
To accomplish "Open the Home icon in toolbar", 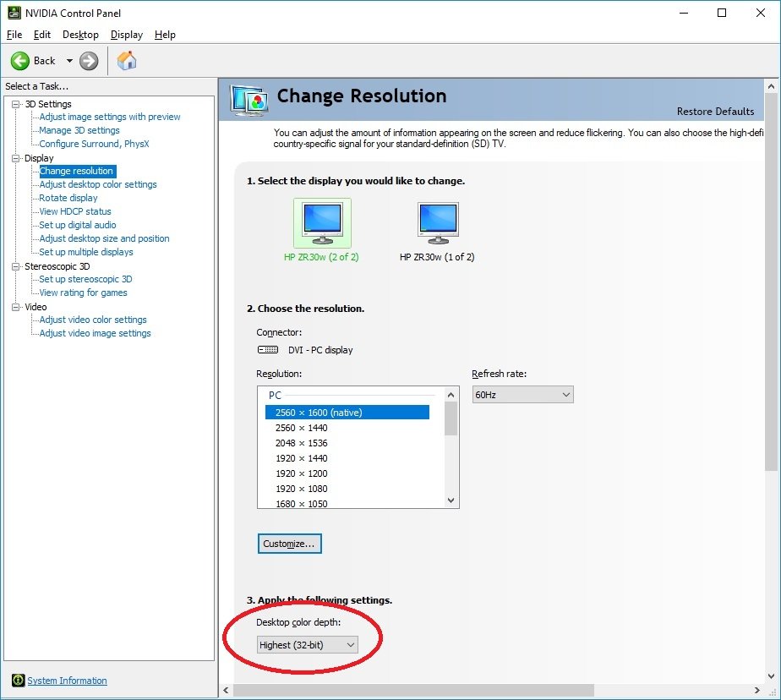I will point(127,61).
